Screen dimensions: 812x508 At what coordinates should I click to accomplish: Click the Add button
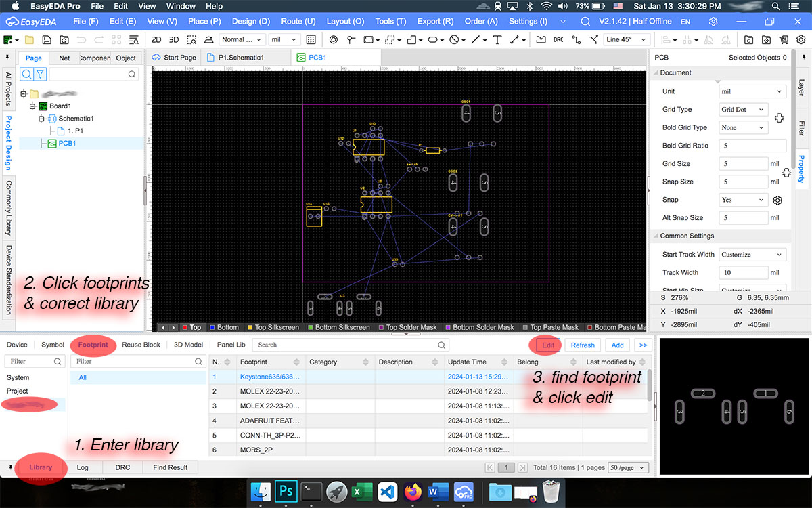pos(617,345)
